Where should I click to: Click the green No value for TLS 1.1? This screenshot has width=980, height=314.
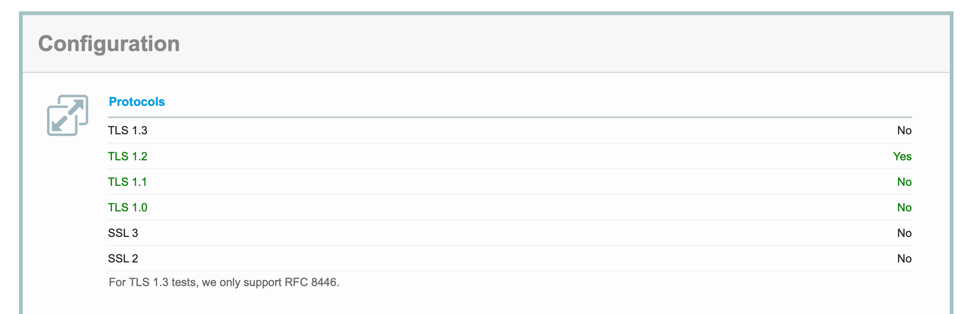click(x=904, y=182)
